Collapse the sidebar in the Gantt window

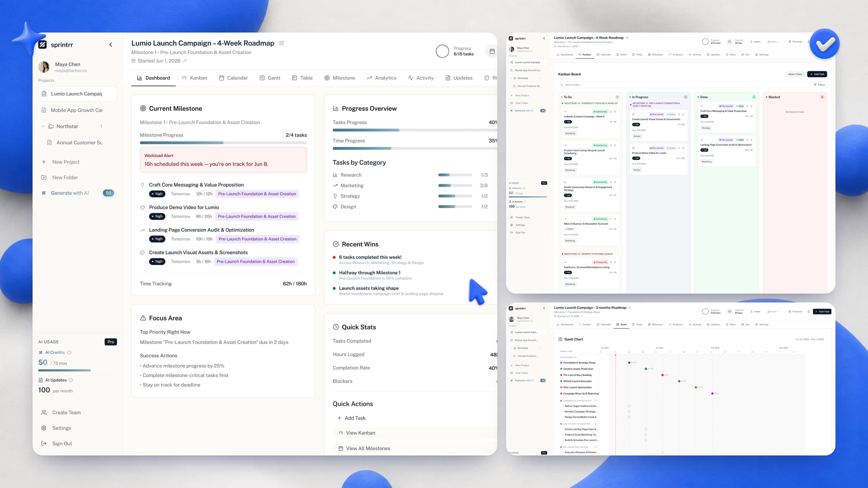[x=544, y=308]
